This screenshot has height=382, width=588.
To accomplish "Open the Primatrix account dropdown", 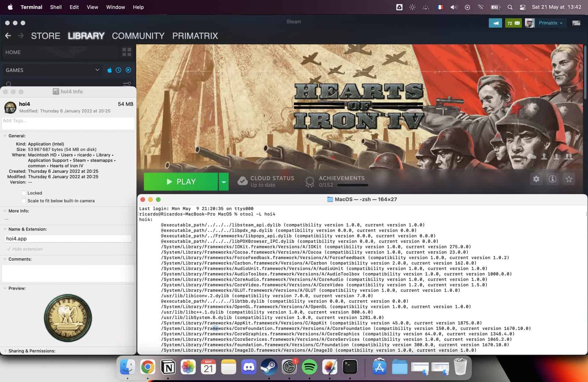I will (x=550, y=23).
